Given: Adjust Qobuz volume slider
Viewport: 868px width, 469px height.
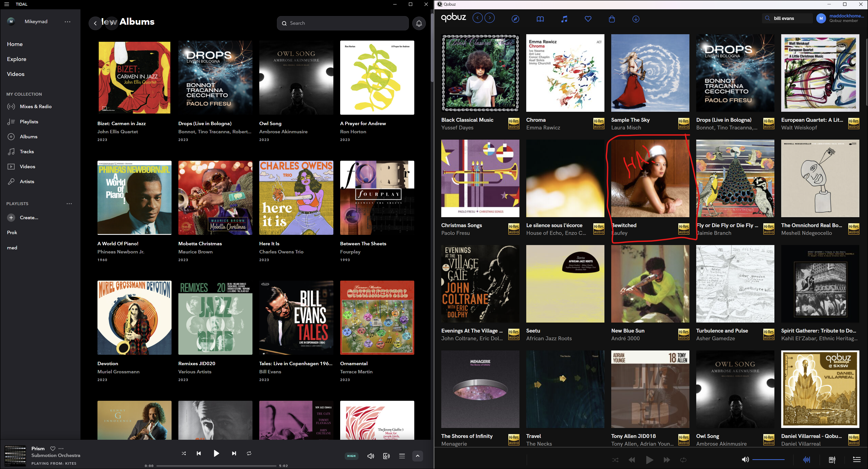Looking at the screenshot, I should click(x=768, y=459).
